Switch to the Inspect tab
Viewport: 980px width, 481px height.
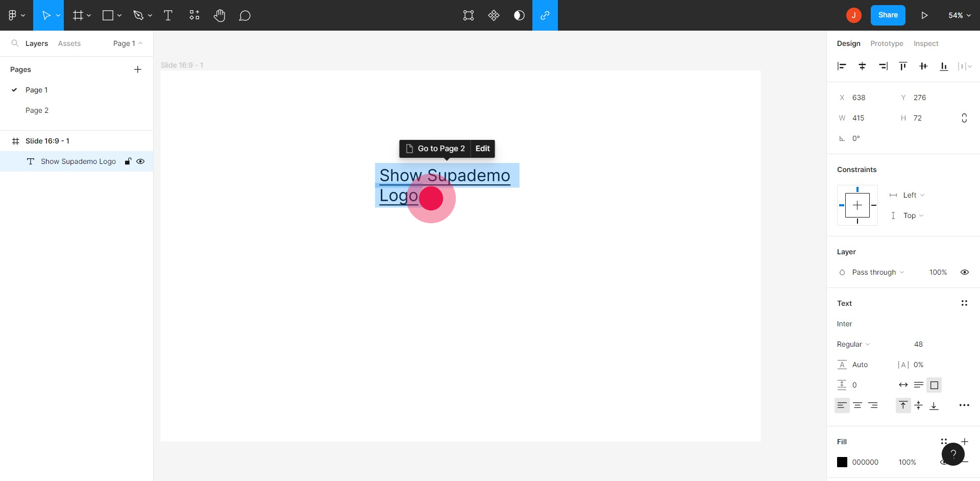click(x=926, y=43)
